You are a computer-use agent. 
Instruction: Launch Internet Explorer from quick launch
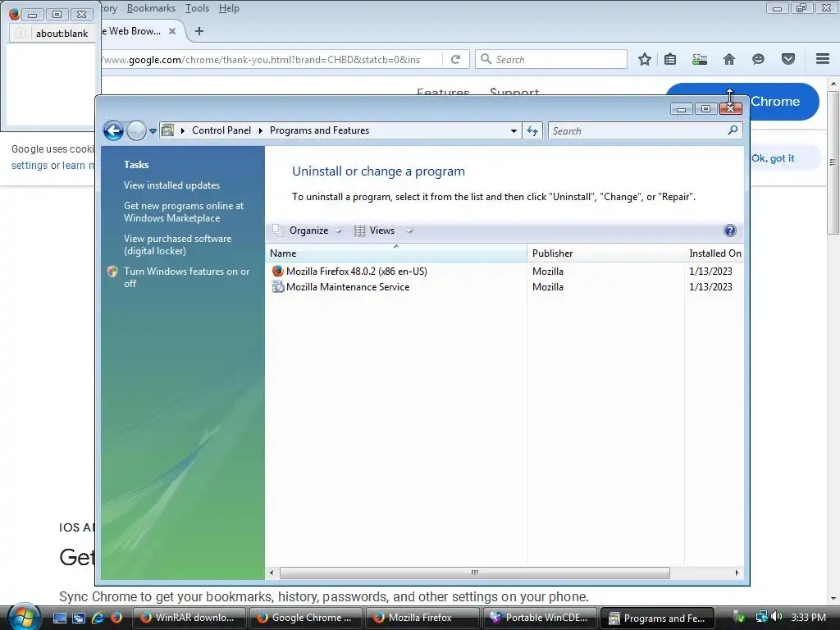tap(98, 618)
